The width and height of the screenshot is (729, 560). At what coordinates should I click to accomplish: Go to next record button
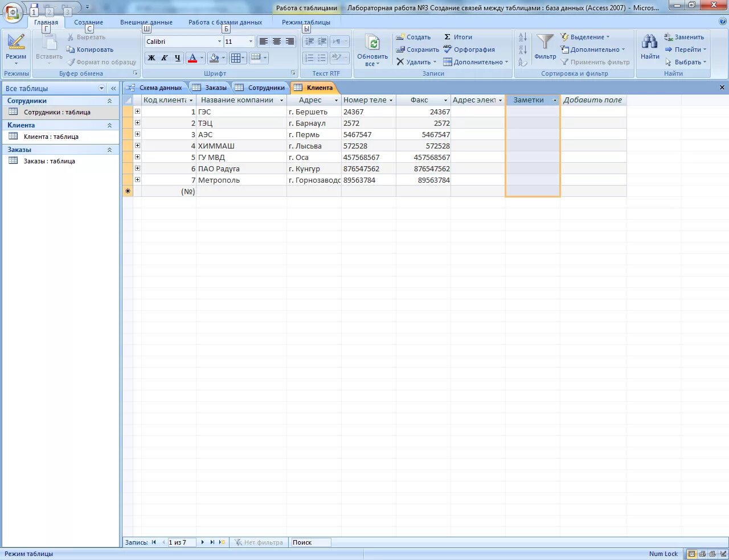[203, 542]
